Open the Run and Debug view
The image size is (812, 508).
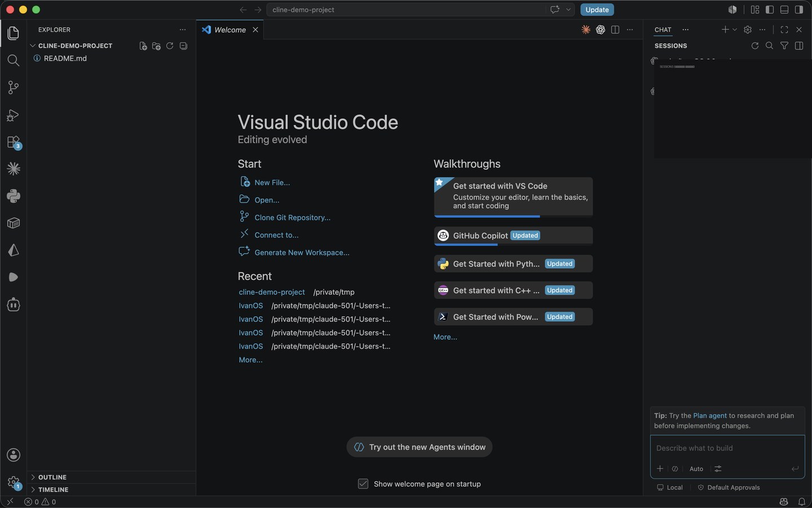(13, 115)
